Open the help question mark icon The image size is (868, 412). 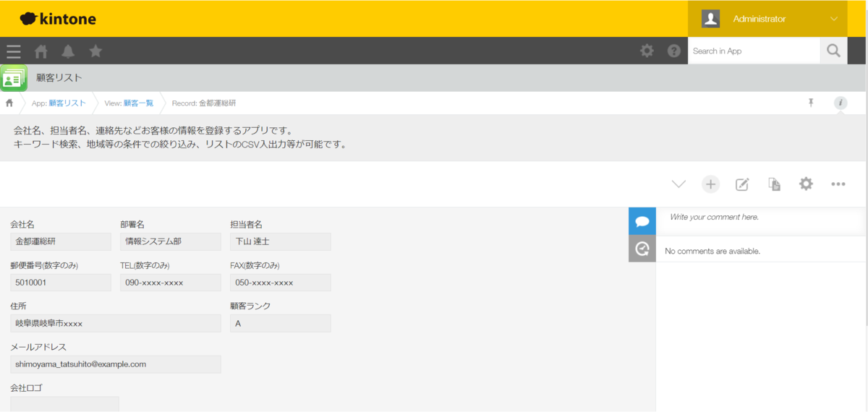click(673, 51)
